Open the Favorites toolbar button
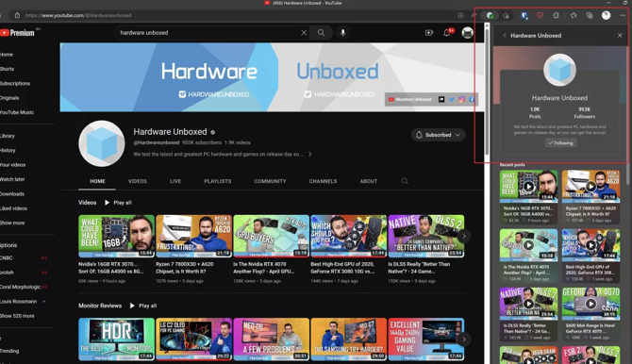This screenshot has height=364, width=632. pos(574,15)
